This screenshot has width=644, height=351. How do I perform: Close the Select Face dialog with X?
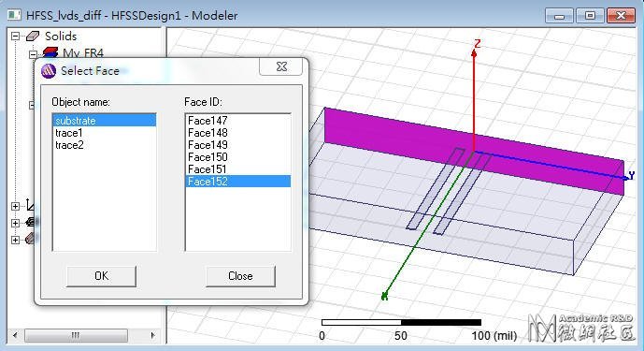tap(281, 66)
